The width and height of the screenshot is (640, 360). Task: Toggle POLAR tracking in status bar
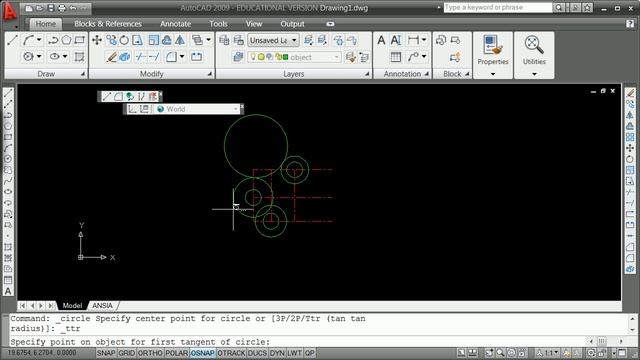[x=176, y=353]
